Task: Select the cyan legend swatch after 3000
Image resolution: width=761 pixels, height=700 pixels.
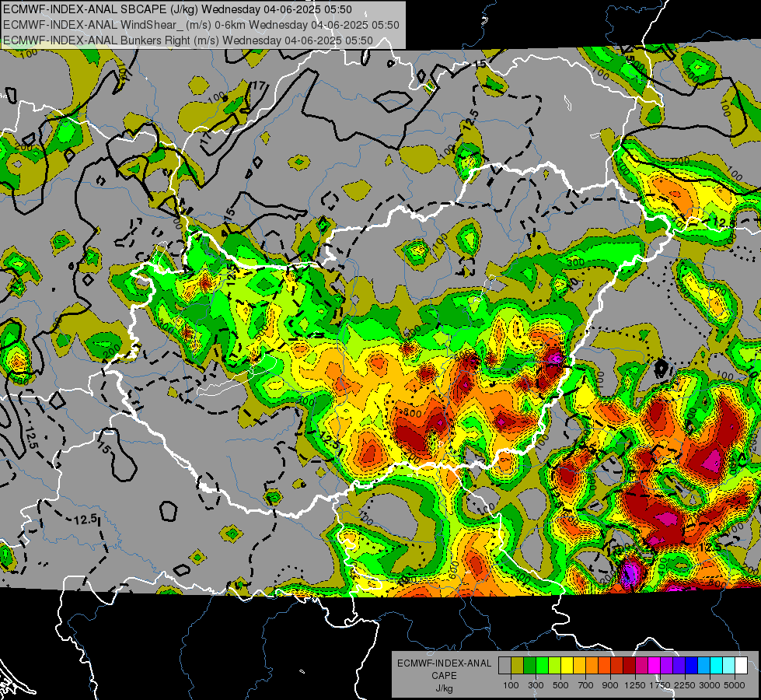Action: pos(717,666)
